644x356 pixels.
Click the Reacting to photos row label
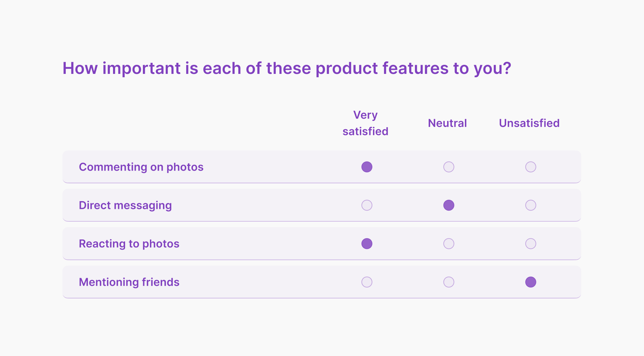pyautogui.click(x=129, y=243)
